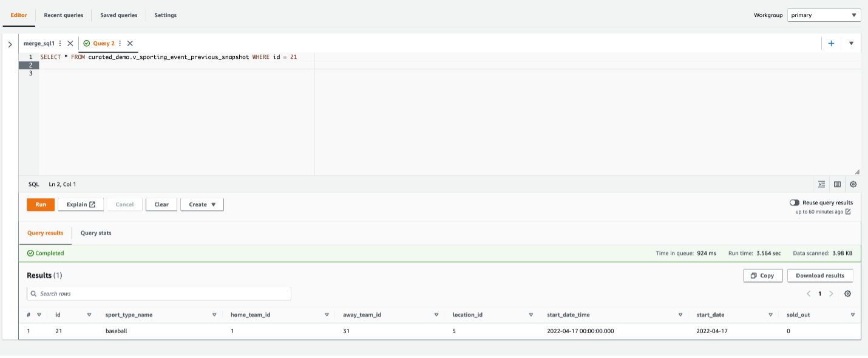Run the SQL query
Screen dimensions: 868x358
(41, 204)
